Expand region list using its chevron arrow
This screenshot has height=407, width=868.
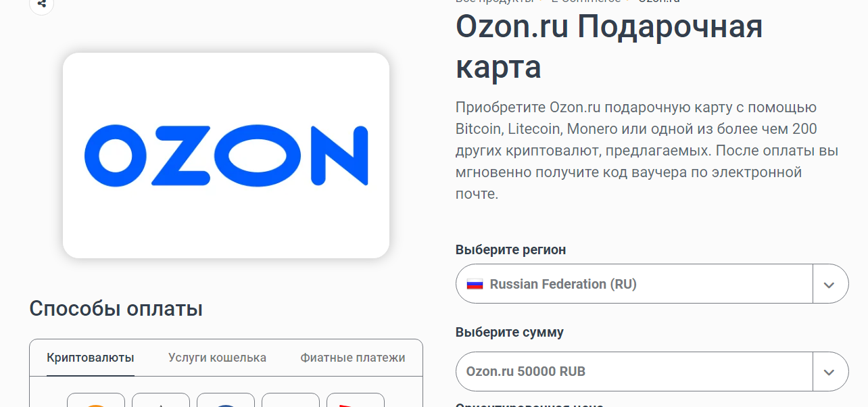point(829,284)
